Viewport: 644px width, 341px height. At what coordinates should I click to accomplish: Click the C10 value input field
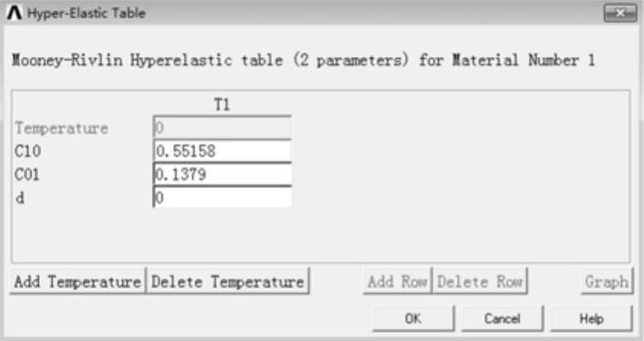[x=222, y=151]
